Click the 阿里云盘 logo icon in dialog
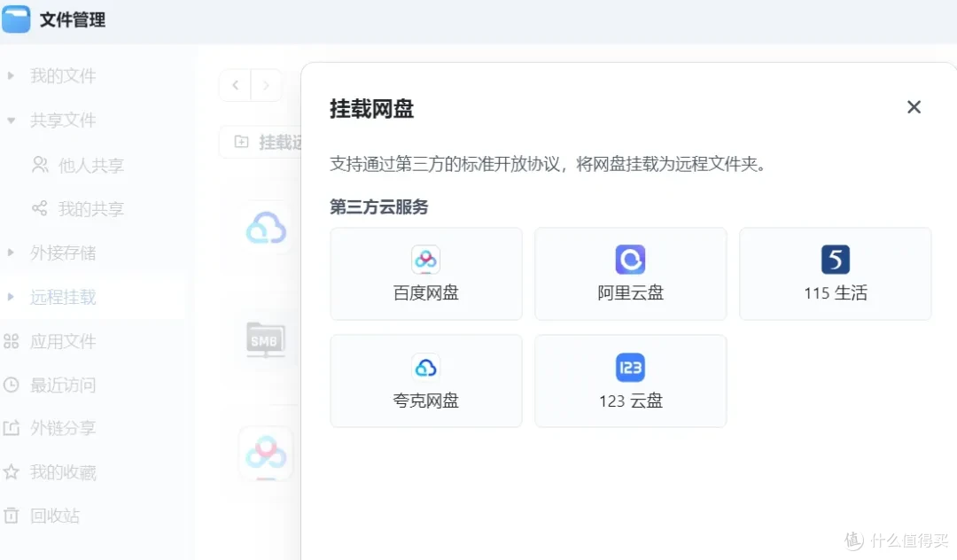 [631, 260]
